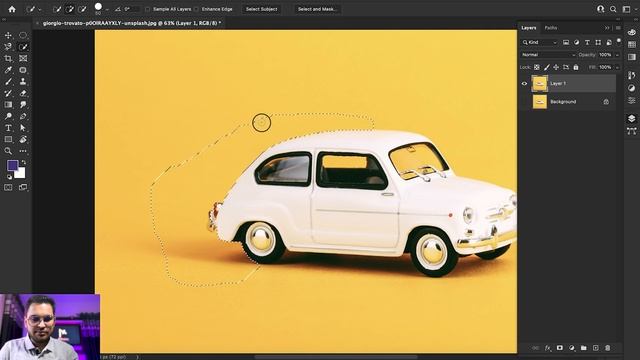Select the Gradient tool
640x360 pixels.
pyautogui.click(x=8, y=105)
